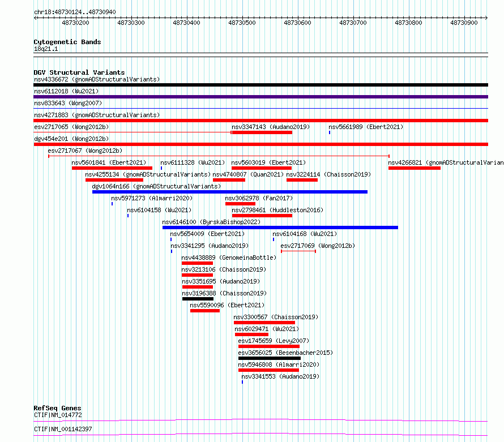Click the nsv4336672 gnomADStructuralVariants label
Viewport: 504px width, 442px height.
[97, 79]
